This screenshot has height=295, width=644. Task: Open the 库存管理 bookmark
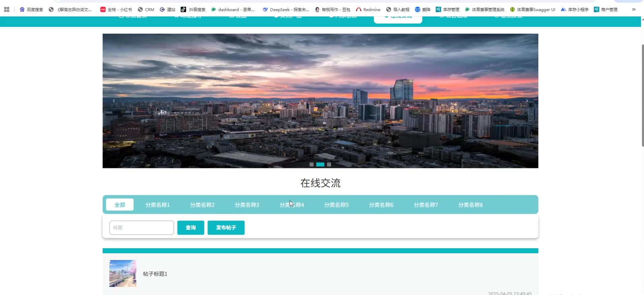448,9
